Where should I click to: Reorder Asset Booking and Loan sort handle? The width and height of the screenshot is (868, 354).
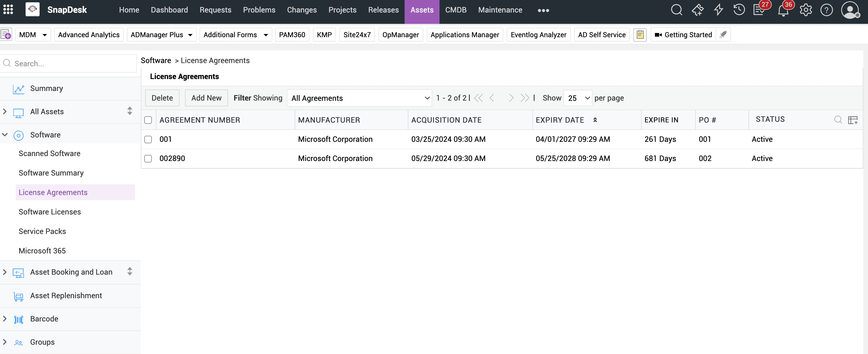tap(130, 271)
